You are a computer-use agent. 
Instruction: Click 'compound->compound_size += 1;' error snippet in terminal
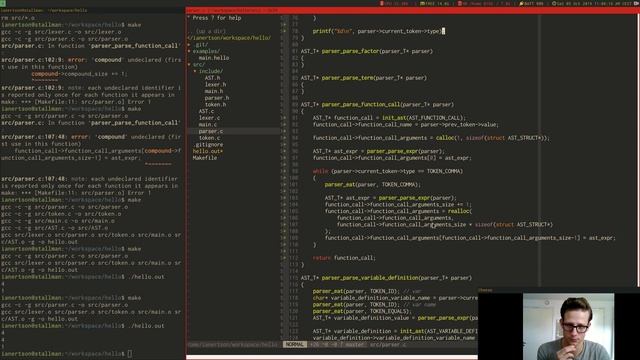pyautogui.click(x=80, y=74)
